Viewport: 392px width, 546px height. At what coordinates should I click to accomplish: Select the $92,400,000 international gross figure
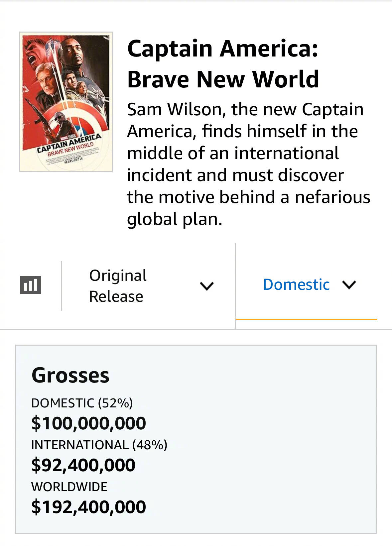83,465
